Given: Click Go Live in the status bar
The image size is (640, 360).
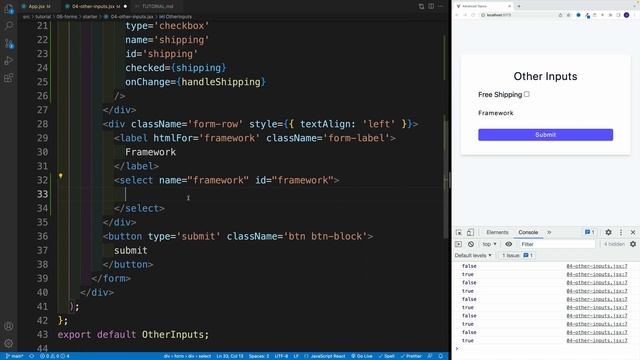Looking at the screenshot, I should pos(362,356).
